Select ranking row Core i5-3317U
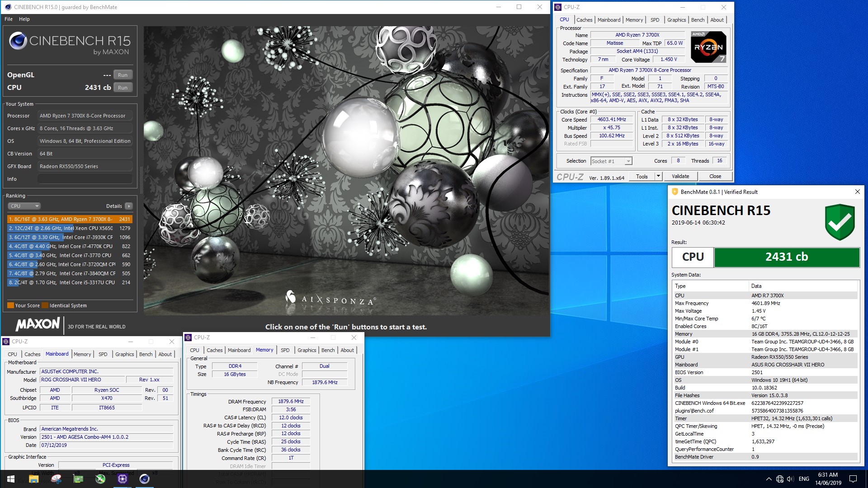This screenshot has width=868, height=488. point(70,282)
